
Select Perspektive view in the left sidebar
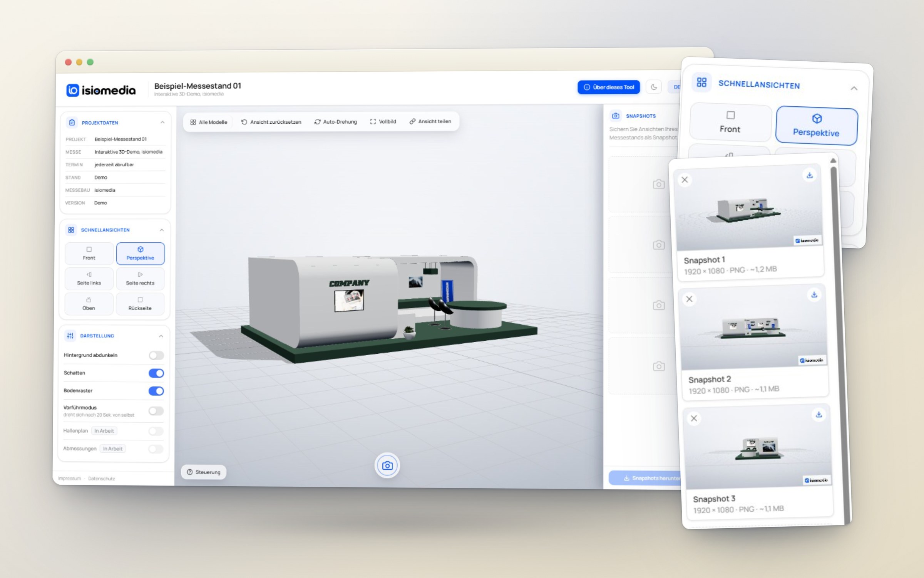(140, 254)
